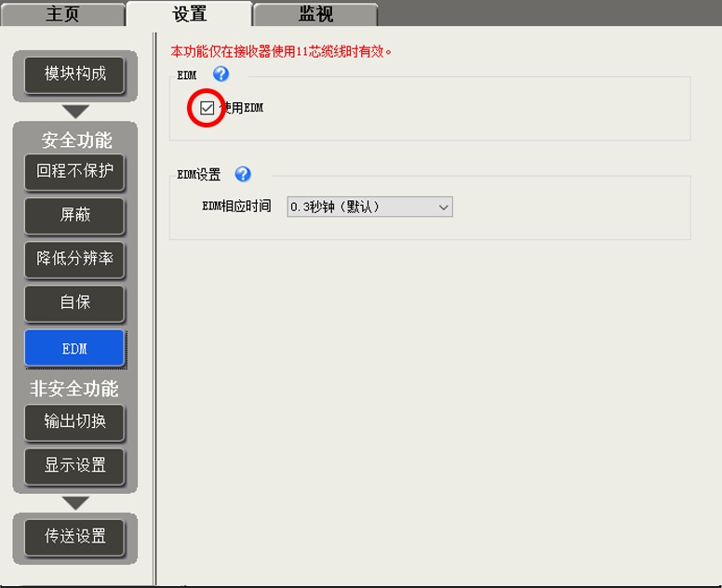Click the 非安全功能 section header
Viewport: 722px width, 588px height.
(75, 389)
